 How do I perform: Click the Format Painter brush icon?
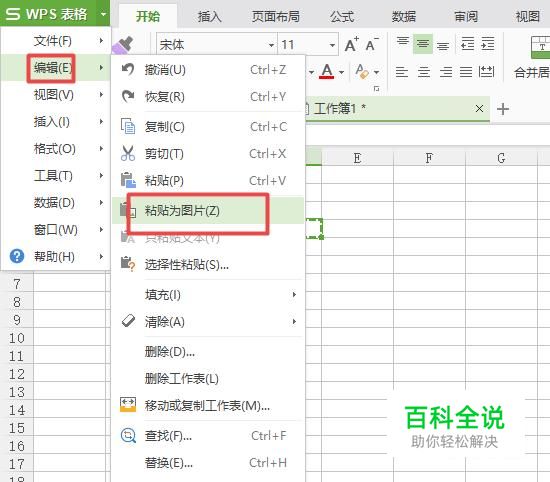coord(122,45)
